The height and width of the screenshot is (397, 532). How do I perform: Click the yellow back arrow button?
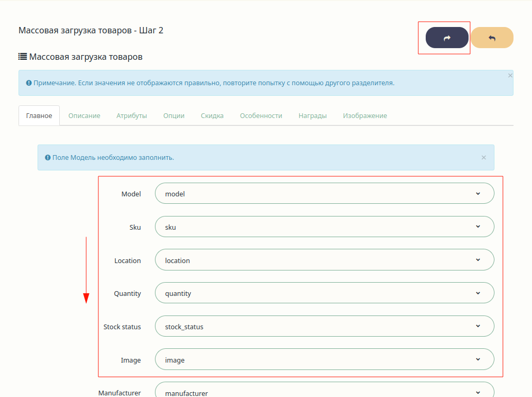pos(492,38)
